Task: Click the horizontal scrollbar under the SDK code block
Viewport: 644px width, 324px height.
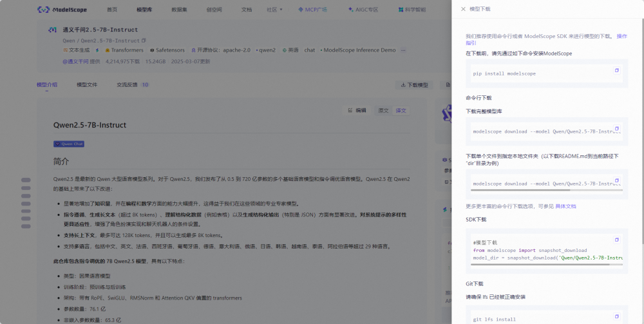Action: click(540, 265)
